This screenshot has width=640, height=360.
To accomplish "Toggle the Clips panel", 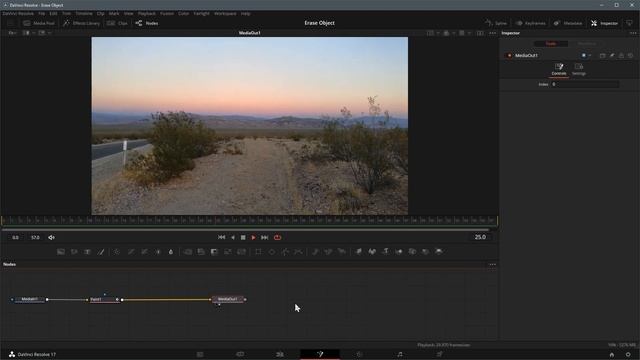I will (x=117, y=23).
